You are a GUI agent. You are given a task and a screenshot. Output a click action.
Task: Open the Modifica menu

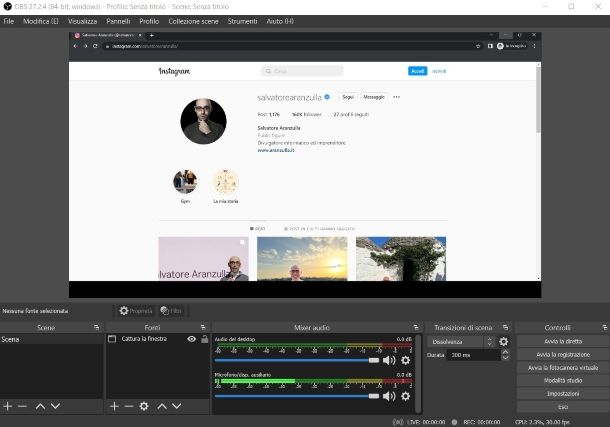[x=40, y=21]
